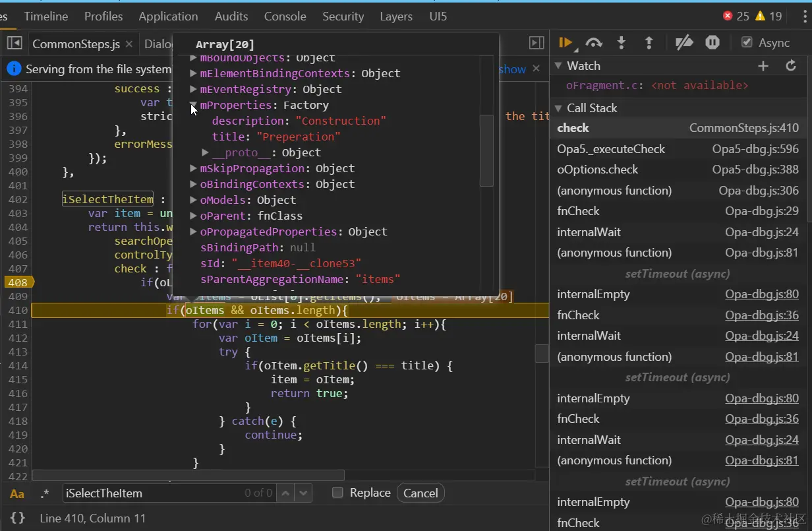
Task: Resume script execution in debugger
Action: tap(565, 42)
